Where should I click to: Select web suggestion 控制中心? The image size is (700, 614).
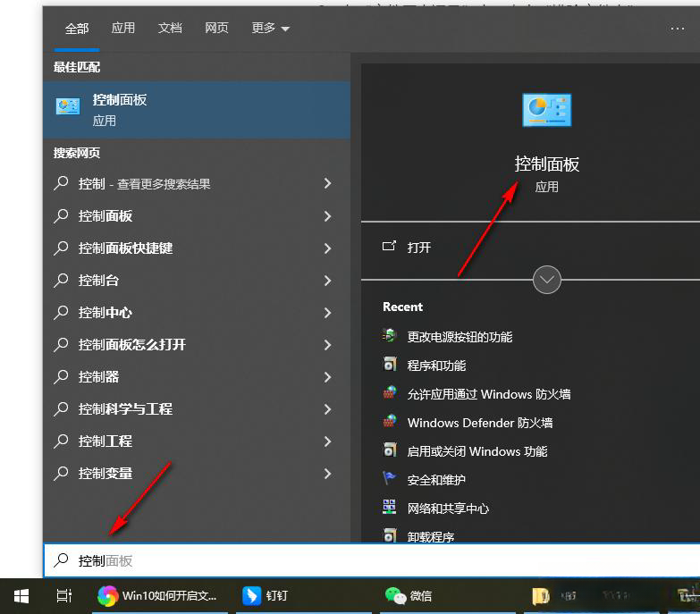[x=197, y=312]
